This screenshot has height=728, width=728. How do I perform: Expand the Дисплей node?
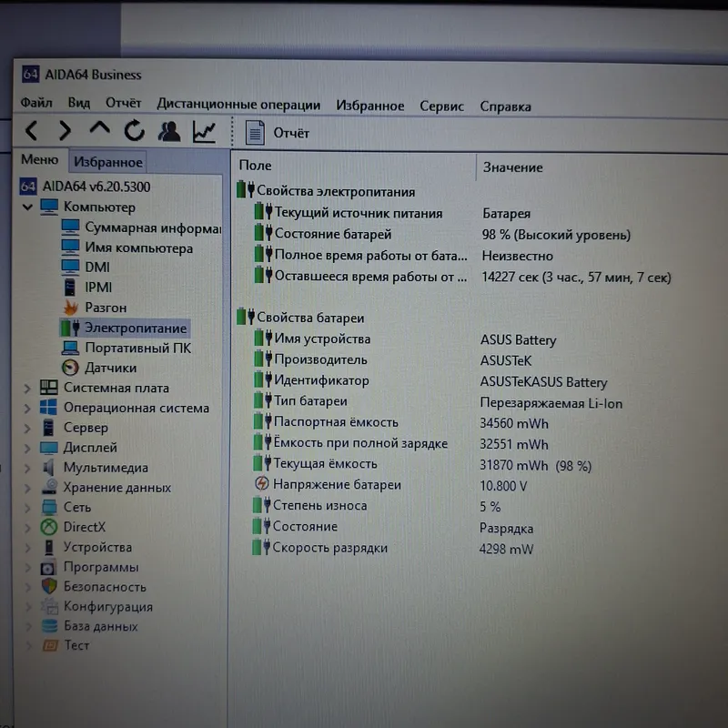coord(27,448)
